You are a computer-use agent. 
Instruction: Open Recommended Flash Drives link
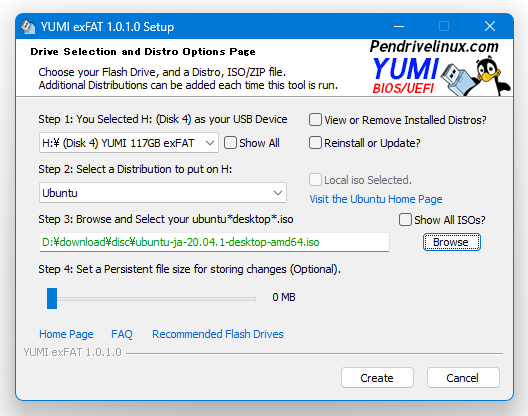218,334
